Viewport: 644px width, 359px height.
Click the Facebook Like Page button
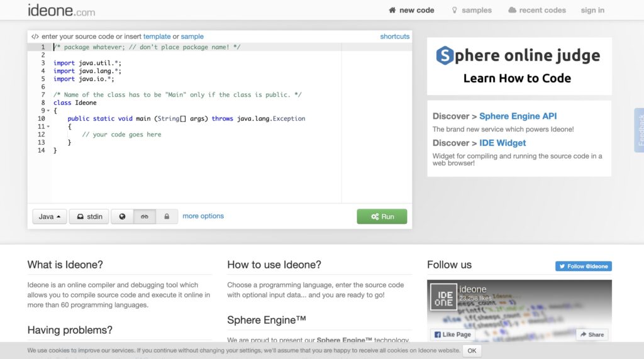point(453,334)
